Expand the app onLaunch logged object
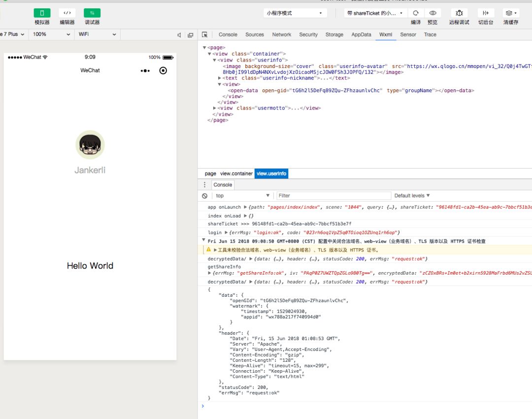The width and height of the screenshot is (532, 419). [245, 207]
